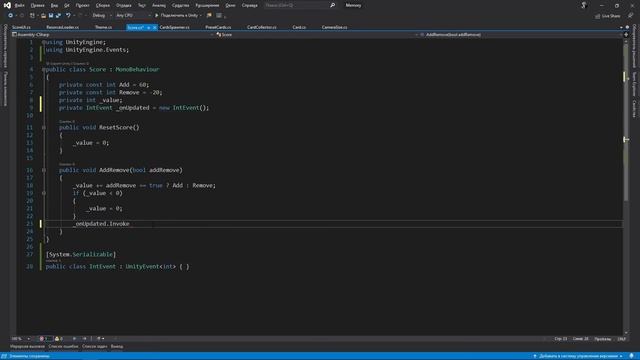The height and width of the screenshot is (360, 640).
Task: Click the toolbar icon left of the overflow arrow
Action: [219, 16]
